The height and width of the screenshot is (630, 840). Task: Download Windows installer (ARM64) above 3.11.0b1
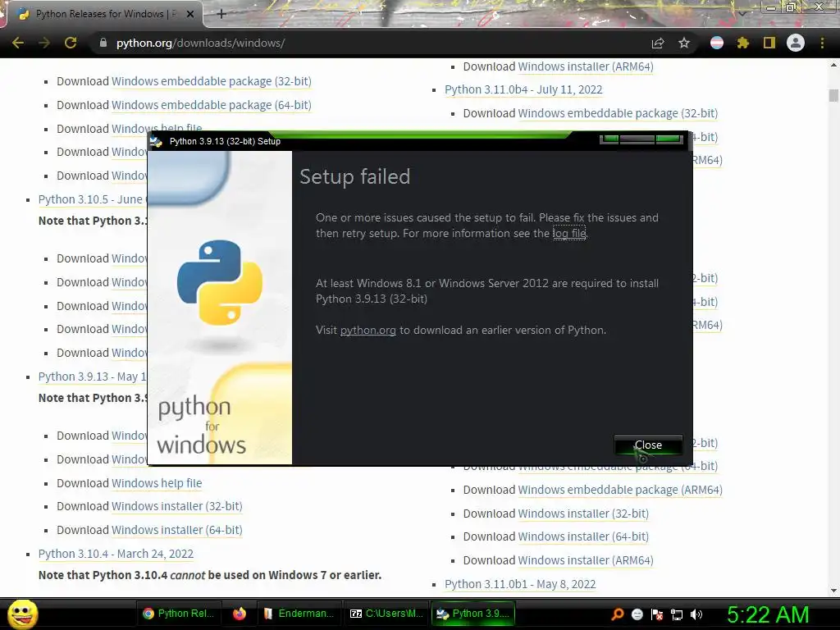tap(586, 560)
